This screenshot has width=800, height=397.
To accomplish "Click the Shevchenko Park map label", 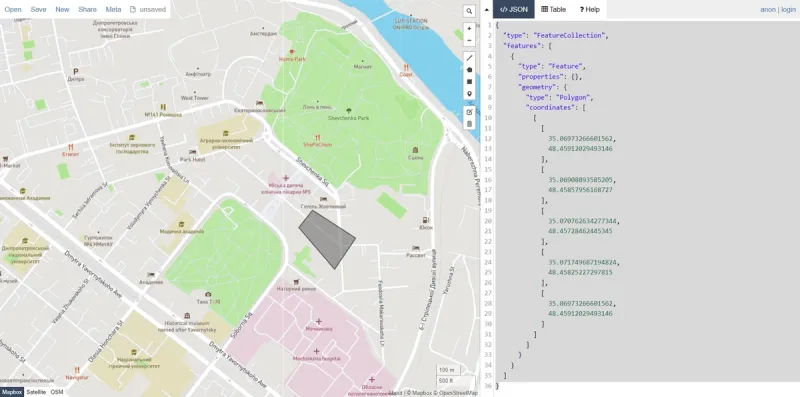I will pyautogui.click(x=348, y=118).
